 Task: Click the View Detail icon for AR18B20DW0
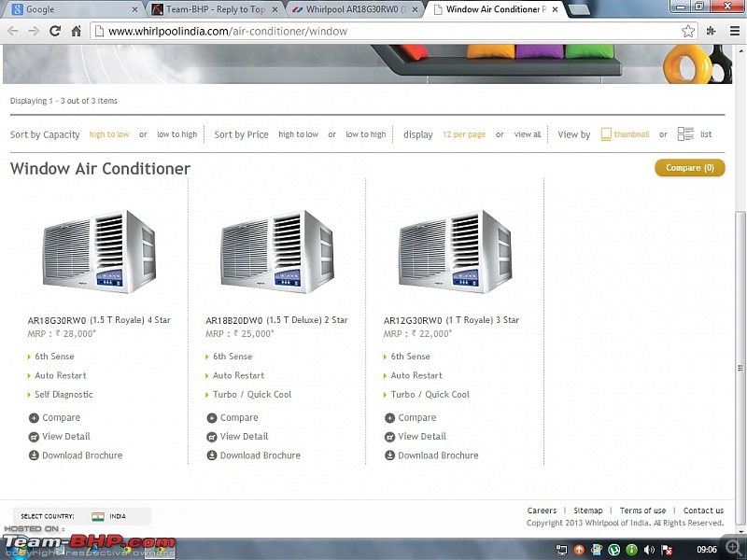(x=212, y=437)
